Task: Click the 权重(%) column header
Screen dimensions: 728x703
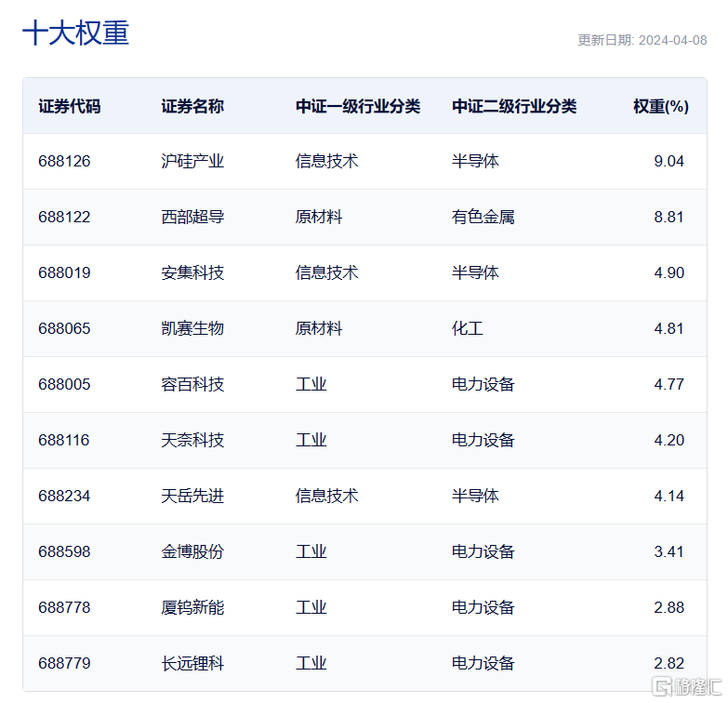Action: [x=661, y=106]
